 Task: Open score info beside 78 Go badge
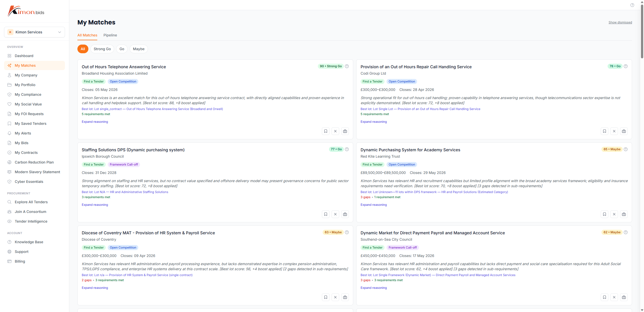626,66
